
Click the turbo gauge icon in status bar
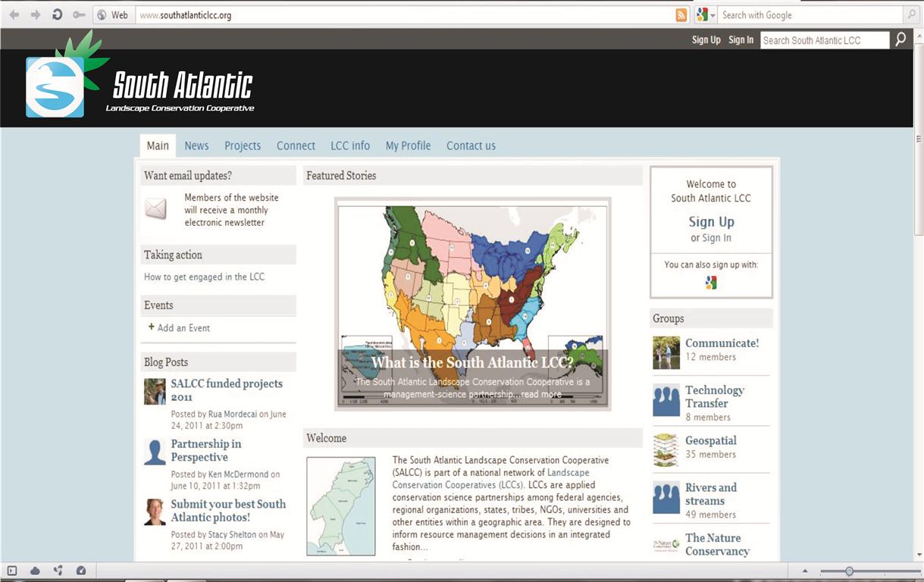click(x=81, y=571)
